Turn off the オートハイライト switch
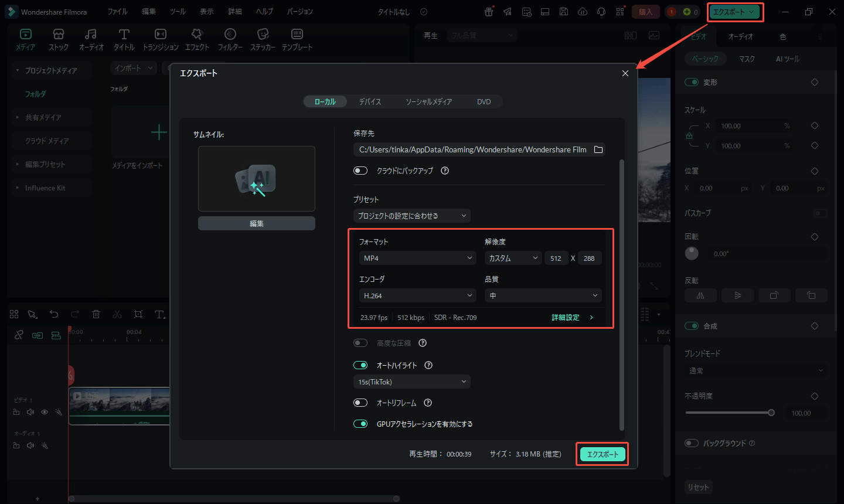Image resolution: width=844 pixels, height=504 pixels. [360, 365]
